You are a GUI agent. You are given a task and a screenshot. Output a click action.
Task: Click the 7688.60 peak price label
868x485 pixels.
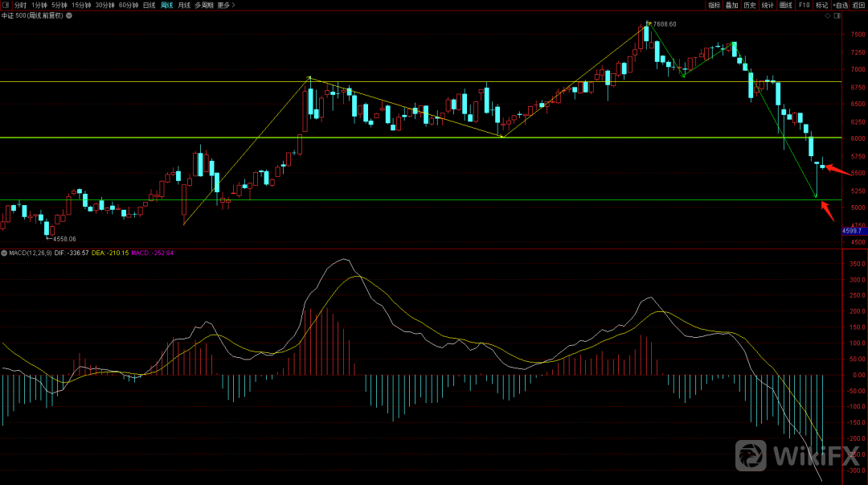664,24
